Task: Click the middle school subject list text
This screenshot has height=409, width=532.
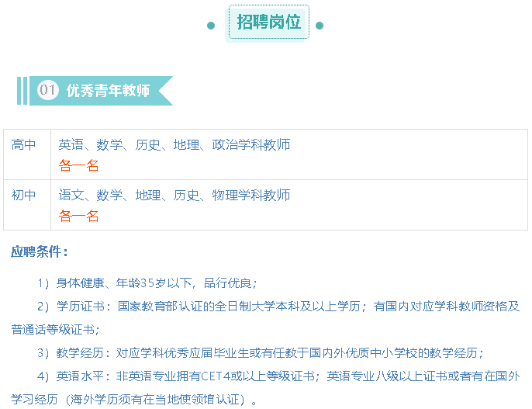Action: coord(174,195)
